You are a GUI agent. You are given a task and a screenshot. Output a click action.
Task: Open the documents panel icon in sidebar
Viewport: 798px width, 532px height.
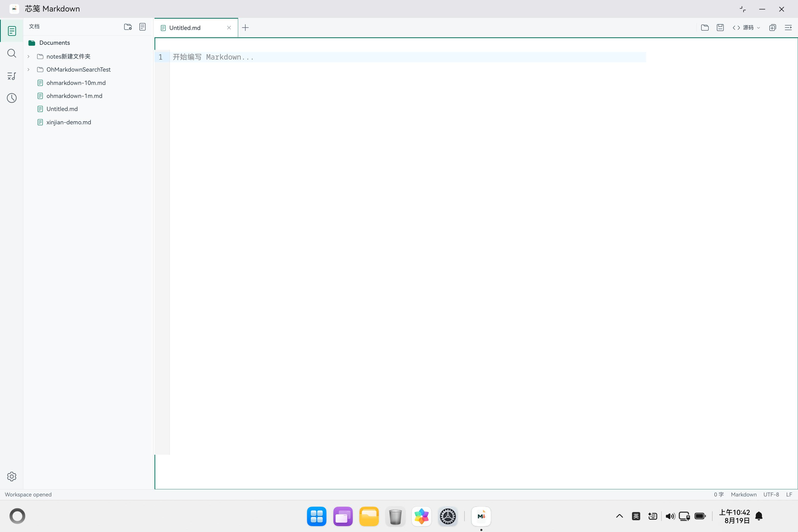pyautogui.click(x=12, y=31)
